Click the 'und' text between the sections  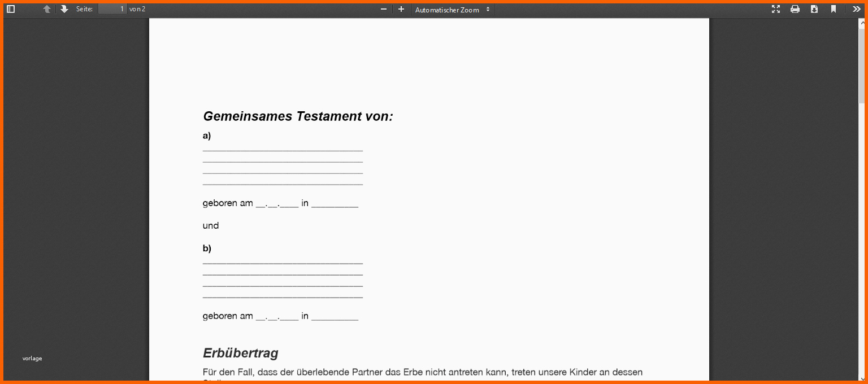(210, 226)
